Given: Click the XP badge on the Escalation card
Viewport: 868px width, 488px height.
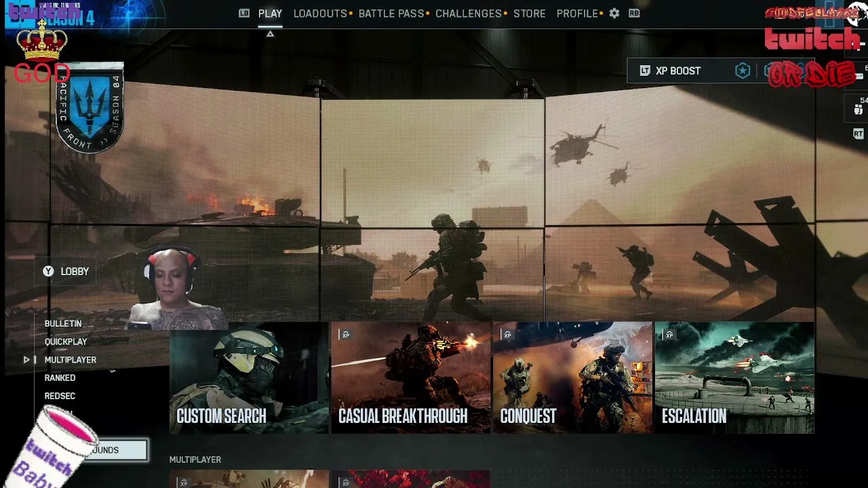Looking at the screenshot, I should [x=669, y=335].
